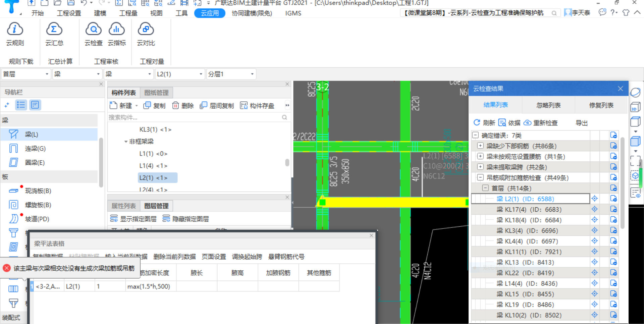The height and width of the screenshot is (324, 644).
Task: Switch navigation to detail view icon
Action: tap(35, 105)
